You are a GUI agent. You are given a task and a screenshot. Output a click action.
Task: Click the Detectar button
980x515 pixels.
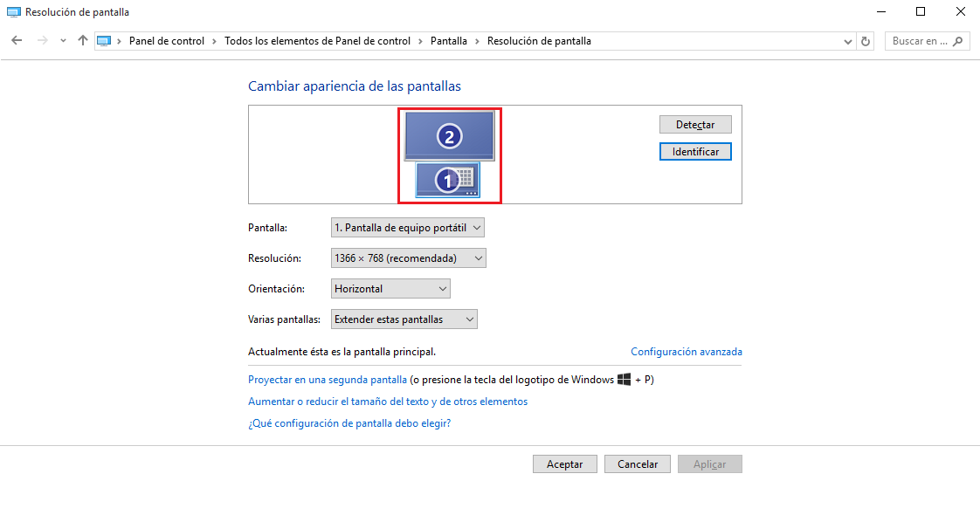tap(695, 125)
